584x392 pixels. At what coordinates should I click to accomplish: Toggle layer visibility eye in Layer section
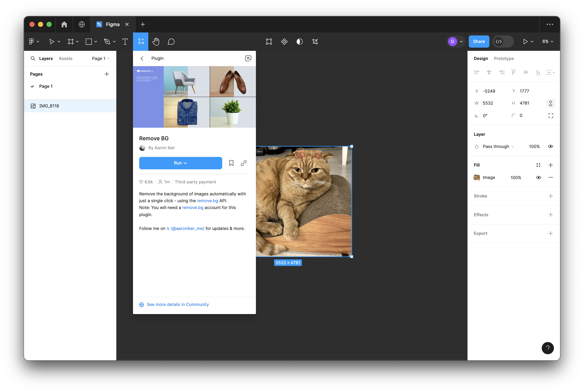pyautogui.click(x=550, y=146)
